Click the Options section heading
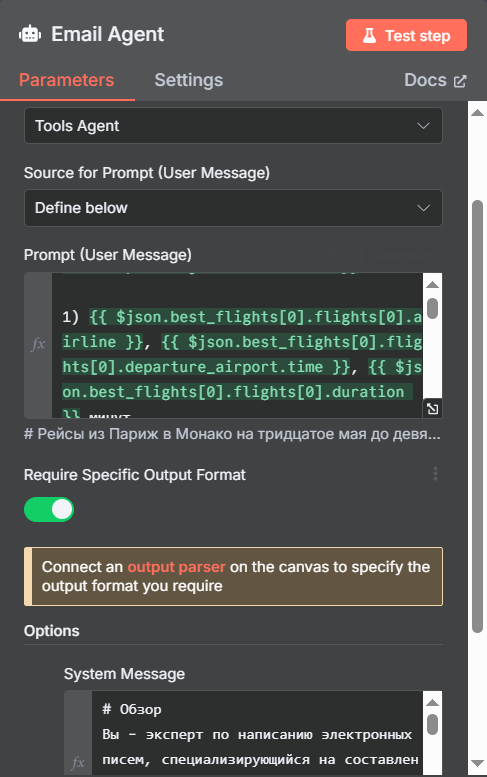 (x=52, y=631)
